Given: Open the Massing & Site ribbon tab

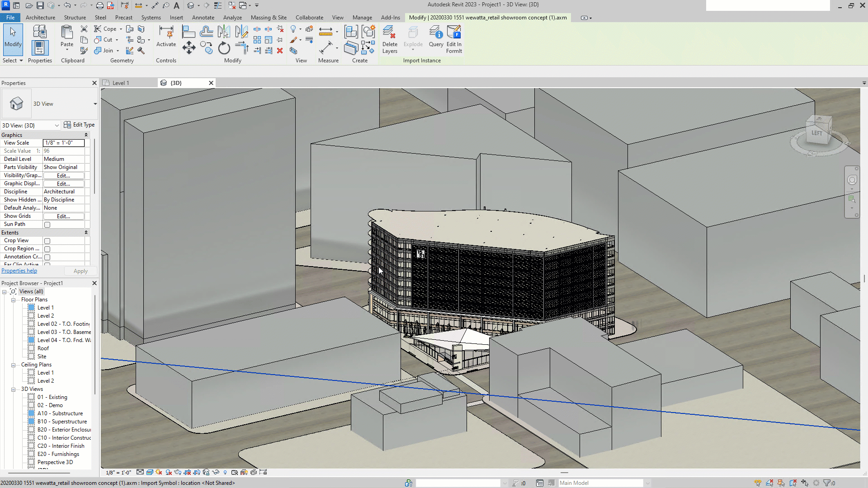Looking at the screenshot, I should pos(269,18).
